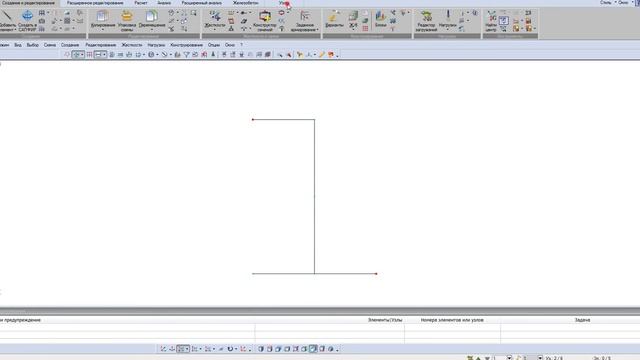Screen dimensions: 640x360
Task: Open the Создание menu
Action: (70, 45)
